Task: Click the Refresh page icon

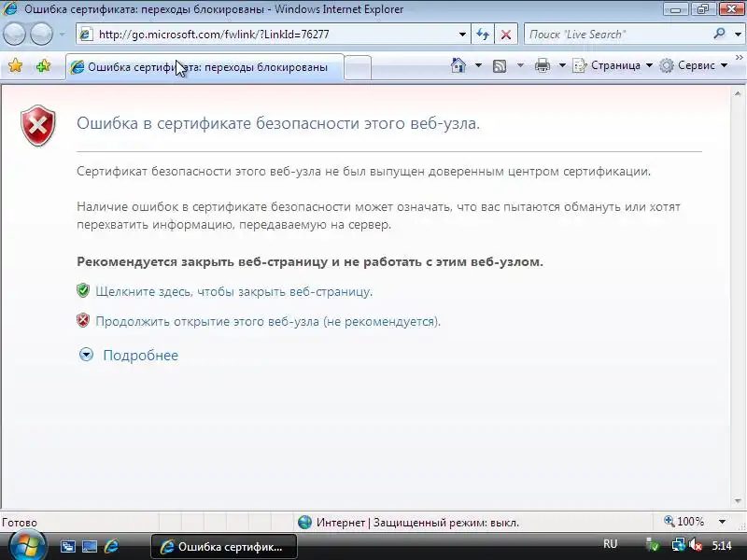Action: (483, 35)
